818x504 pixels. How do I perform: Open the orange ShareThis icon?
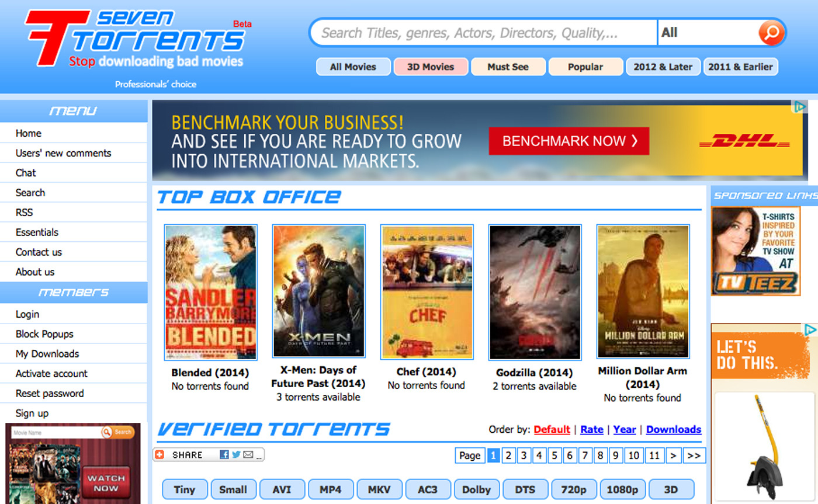click(160, 454)
